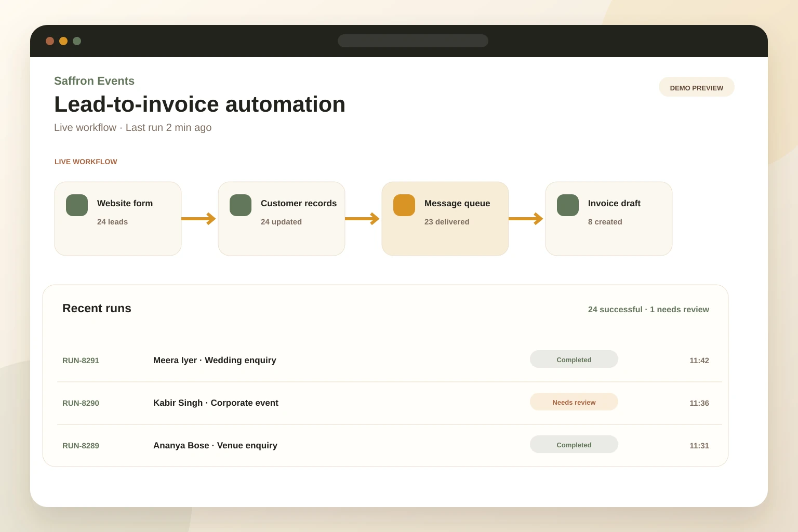
Task: Open Ananya Bose · Venue enquiry row
Action: 390,446
